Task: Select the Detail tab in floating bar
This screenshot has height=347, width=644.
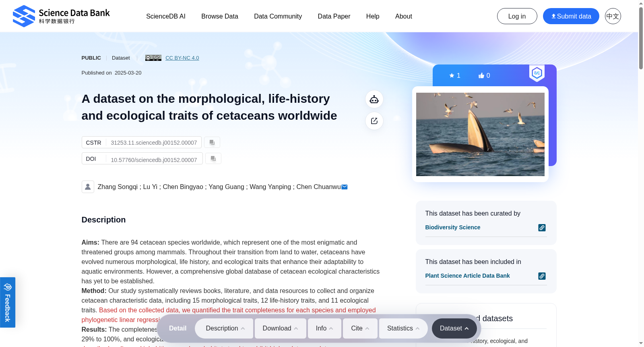Action: coord(178,328)
